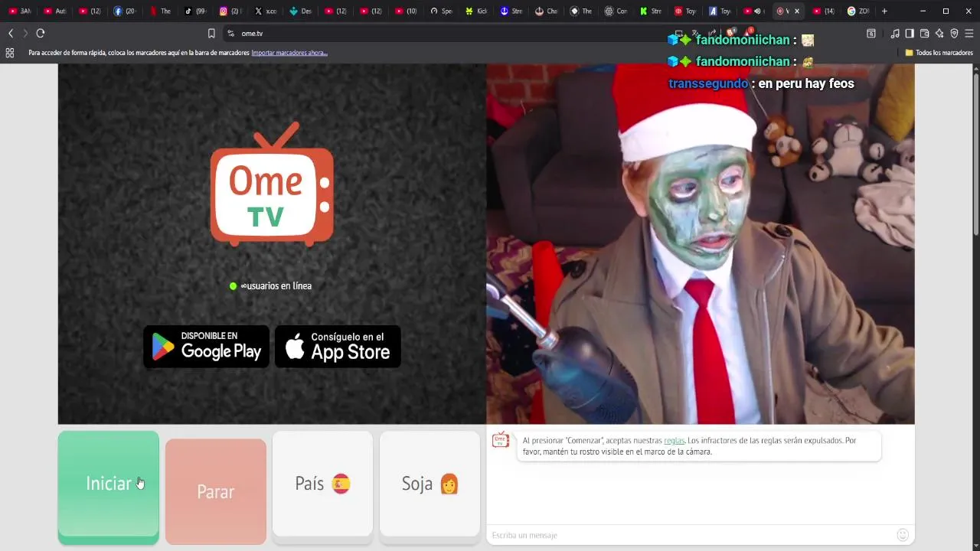The width and height of the screenshot is (980, 551).
Task: Open the Leo AI sparkle icon
Action: click(x=939, y=33)
